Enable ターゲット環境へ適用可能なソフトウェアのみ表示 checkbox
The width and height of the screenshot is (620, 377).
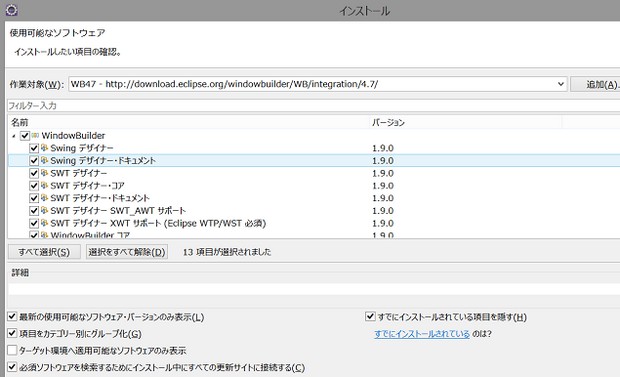point(12,350)
